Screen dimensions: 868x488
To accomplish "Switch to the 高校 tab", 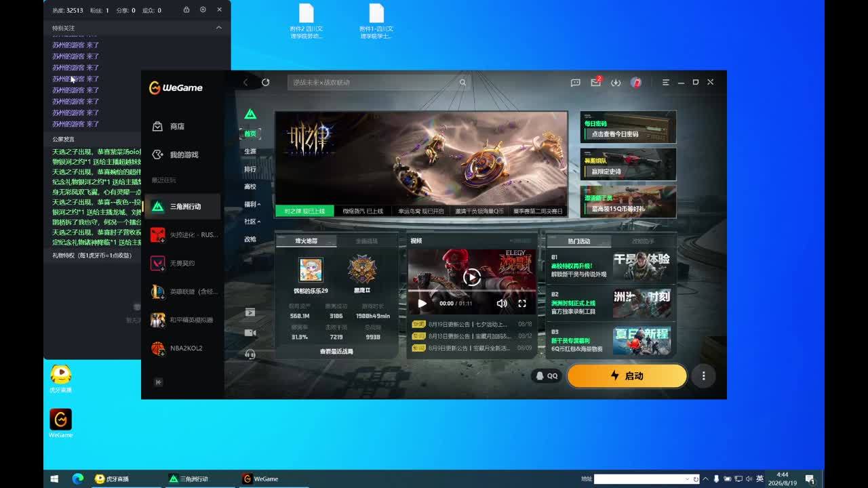I will point(250,186).
